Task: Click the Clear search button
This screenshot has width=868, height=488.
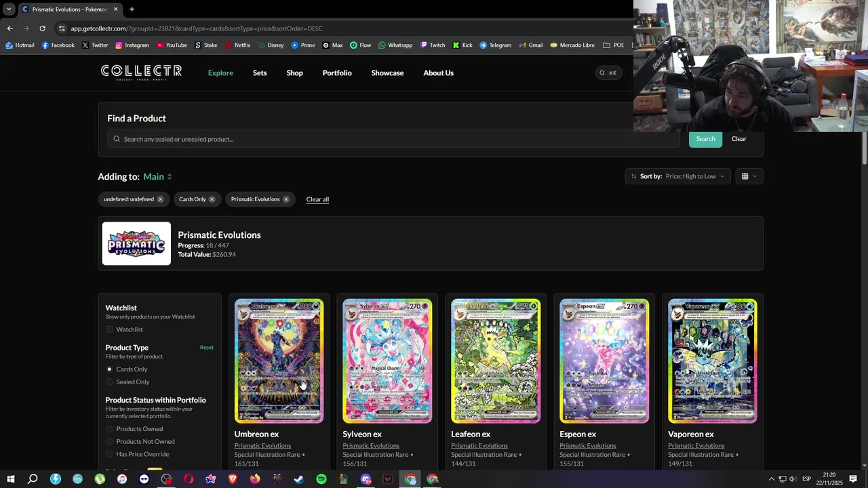Action: click(x=738, y=139)
